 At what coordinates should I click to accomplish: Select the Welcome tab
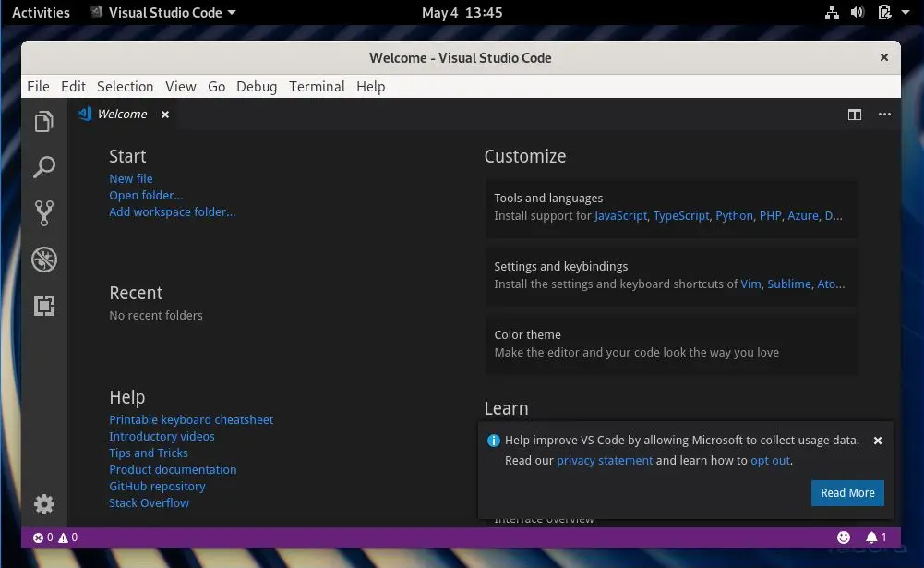click(122, 115)
